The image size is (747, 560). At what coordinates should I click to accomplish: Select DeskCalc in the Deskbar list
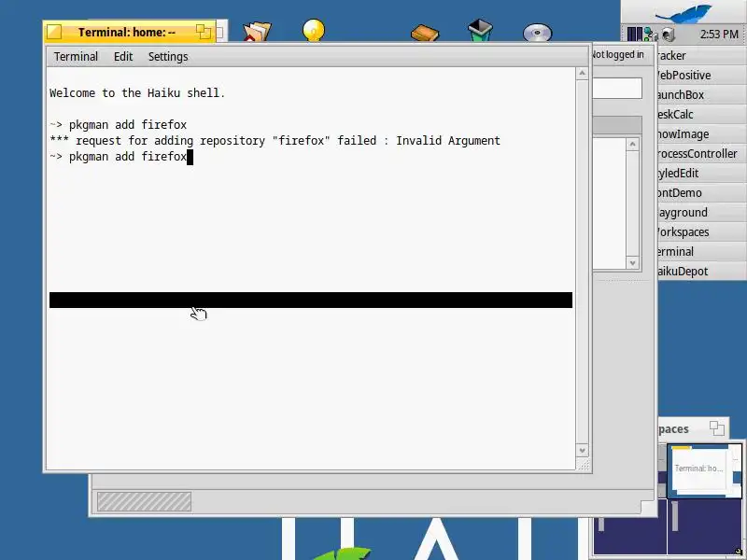click(x=702, y=114)
